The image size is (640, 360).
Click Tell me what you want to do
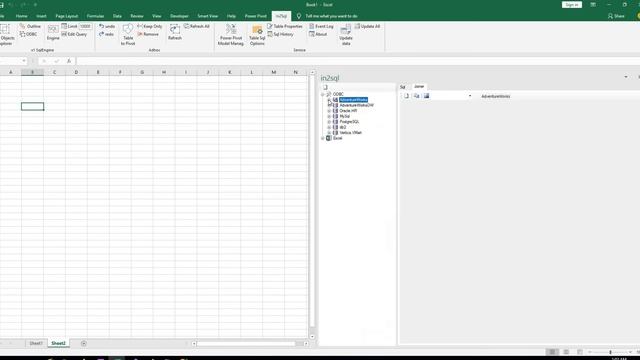[x=331, y=16]
